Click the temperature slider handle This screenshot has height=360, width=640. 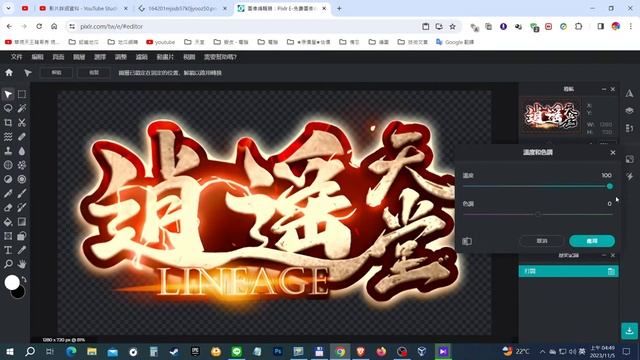click(x=610, y=186)
